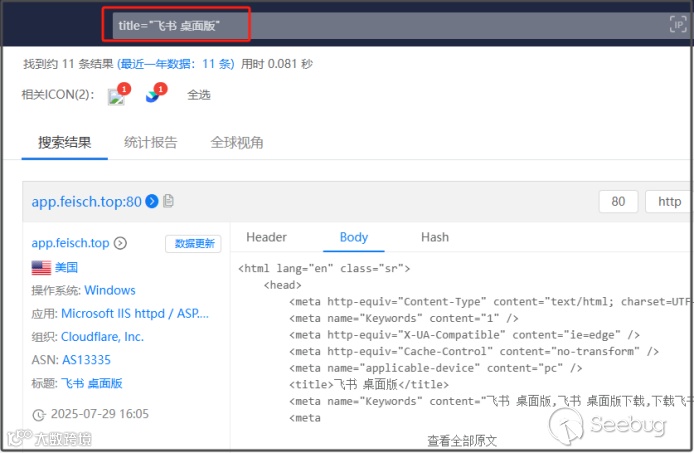Viewport: 694px width, 453px height.
Task: Click the US flag icon
Action: pyautogui.click(x=41, y=267)
